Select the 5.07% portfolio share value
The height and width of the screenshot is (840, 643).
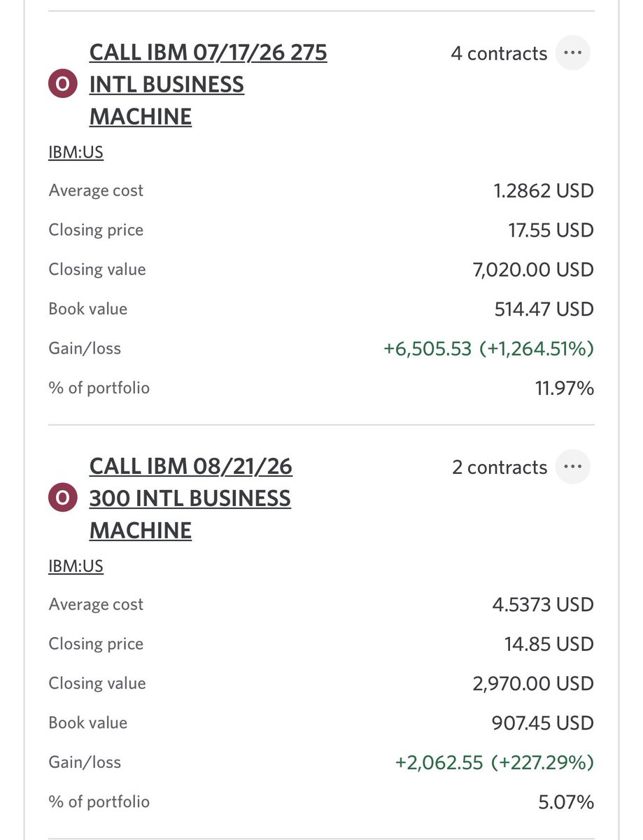pyautogui.click(x=567, y=801)
